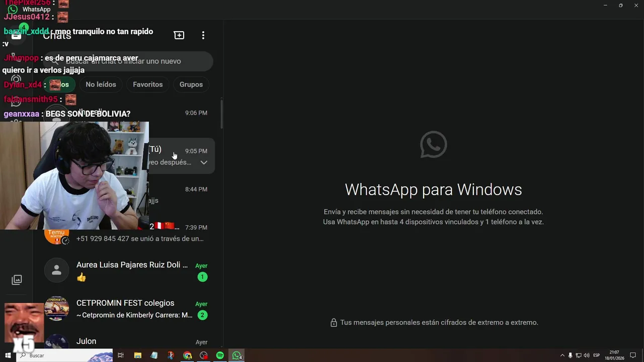Open the Windows notification center
644x362 pixels.
(633, 355)
